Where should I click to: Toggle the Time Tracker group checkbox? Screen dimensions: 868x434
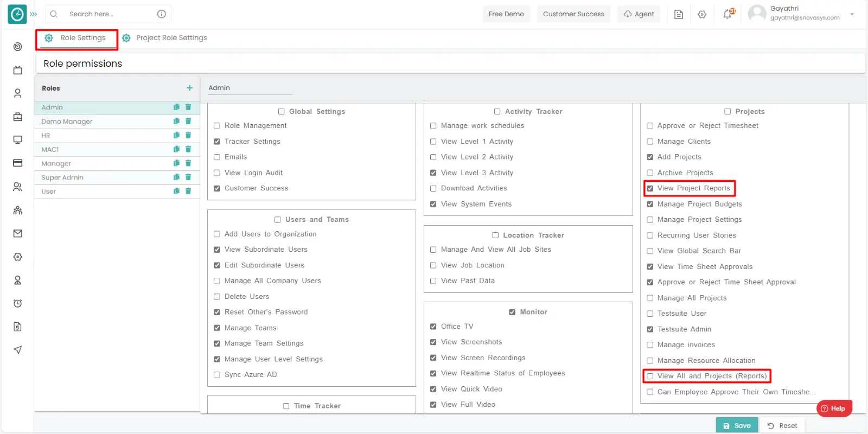click(x=286, y=406)
